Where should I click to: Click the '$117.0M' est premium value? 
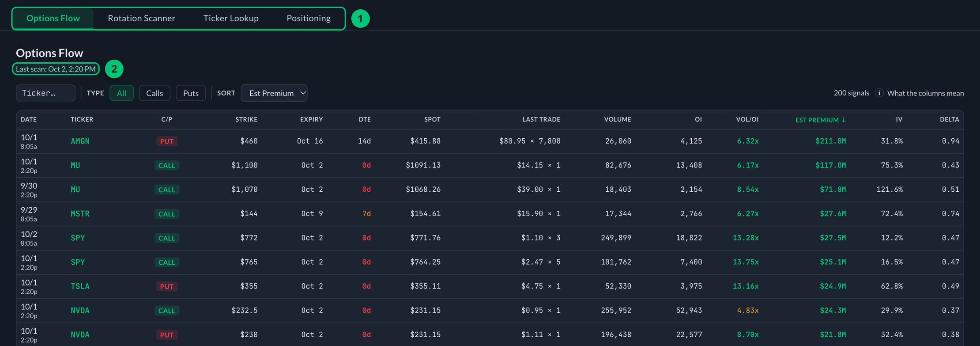coord(831,165)
